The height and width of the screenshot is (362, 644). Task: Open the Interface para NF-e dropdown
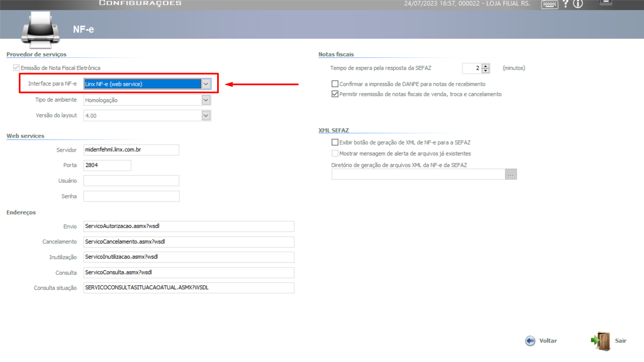(x=206, y=84)
